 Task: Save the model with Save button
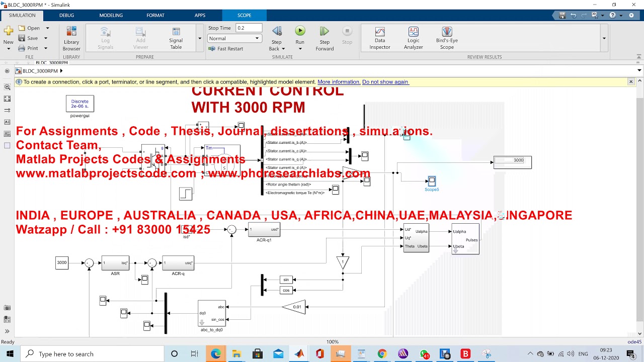(x=29, y=38)
